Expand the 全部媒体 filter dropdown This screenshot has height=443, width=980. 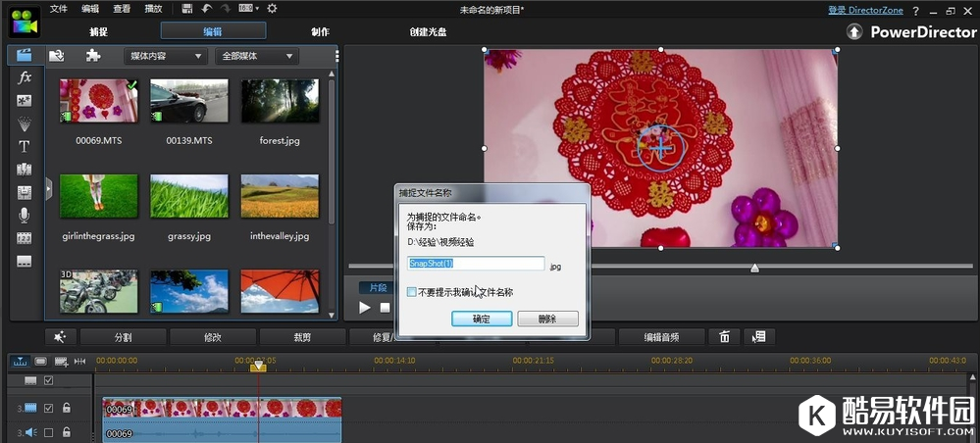[256, 57]
